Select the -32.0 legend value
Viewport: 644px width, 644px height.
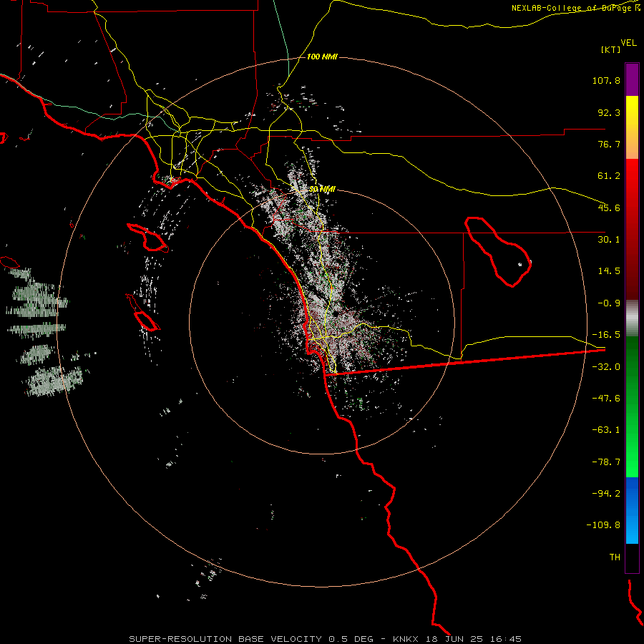pyautogui.click(x=606, y=367)
